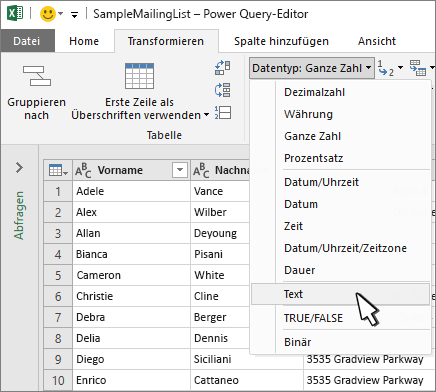Click the cell containing Bianca
This screenshot has height=392, width=436.
tap(131, 254)
